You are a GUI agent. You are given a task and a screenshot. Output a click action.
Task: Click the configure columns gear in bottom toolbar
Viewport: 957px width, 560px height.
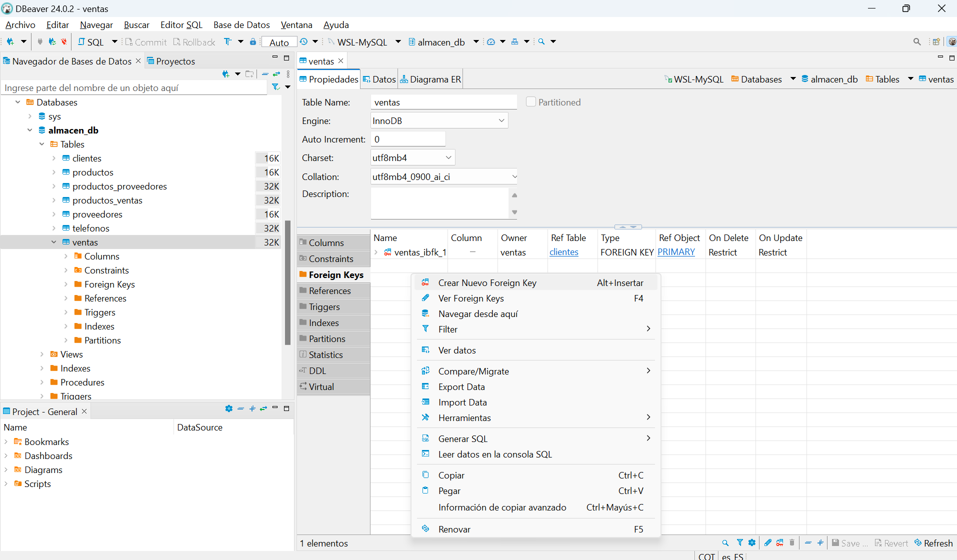[752, 543]
